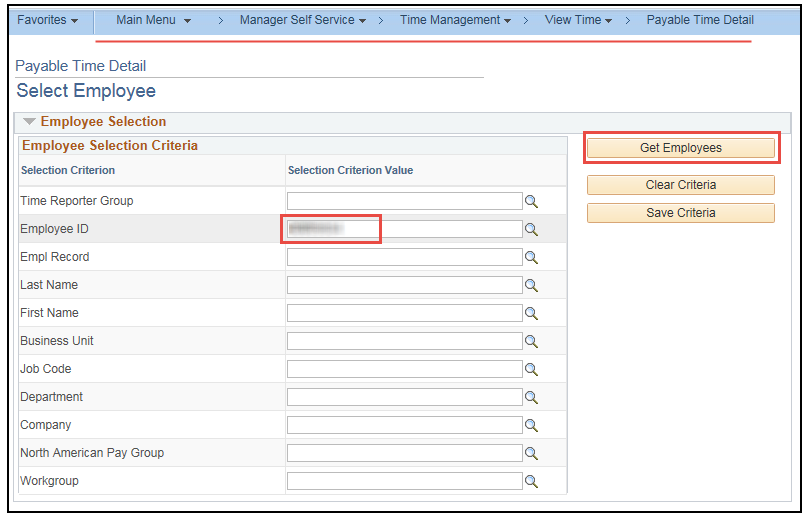Focus the First Name input field
Viewport: 806px width, 519px height.
pyautogui.click(x=405, y=313)
